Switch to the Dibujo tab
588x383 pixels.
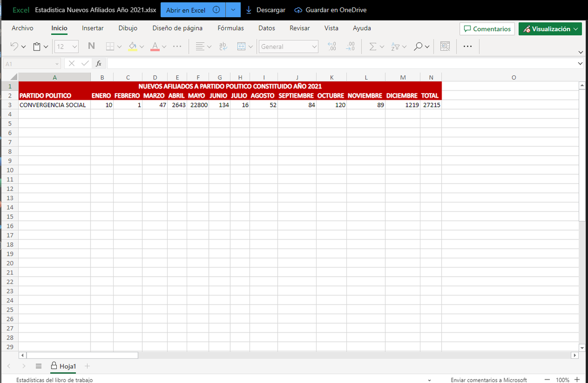[x=128, y=28]
